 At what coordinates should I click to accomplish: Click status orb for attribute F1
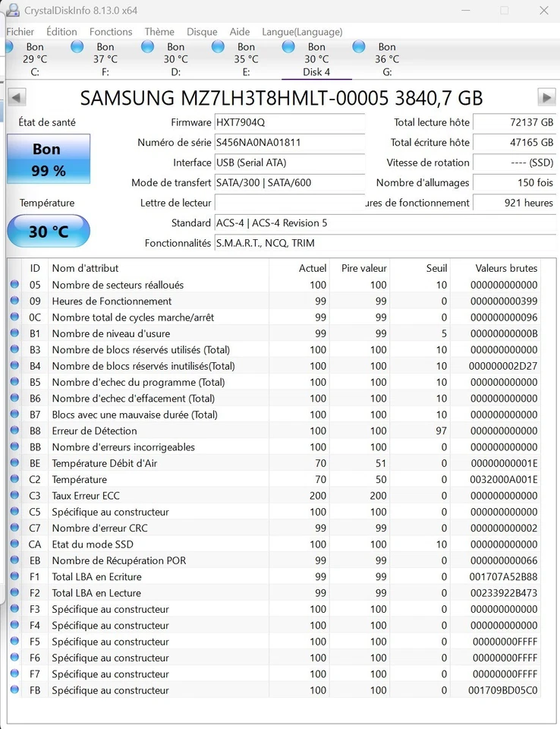(x=14, y=576)
